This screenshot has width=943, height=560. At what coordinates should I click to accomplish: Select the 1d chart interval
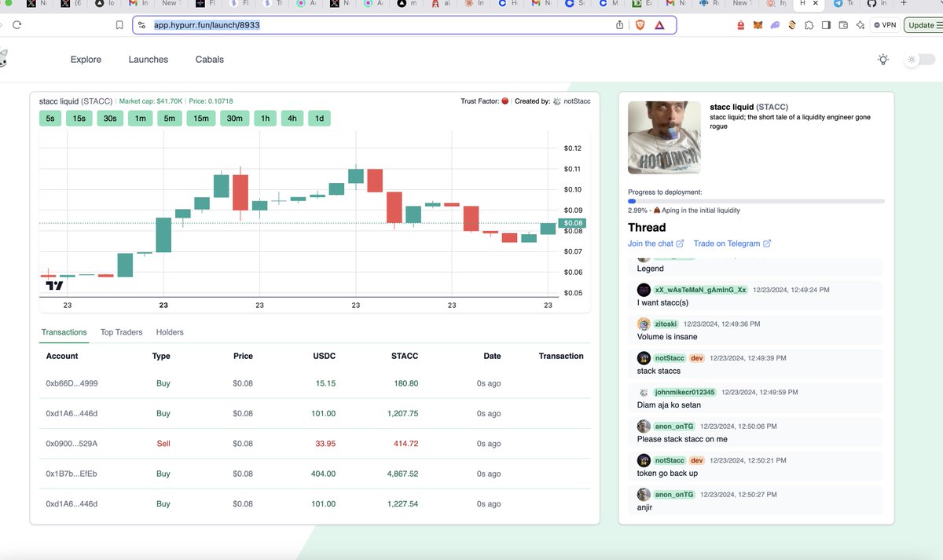(x=319, y=119)
